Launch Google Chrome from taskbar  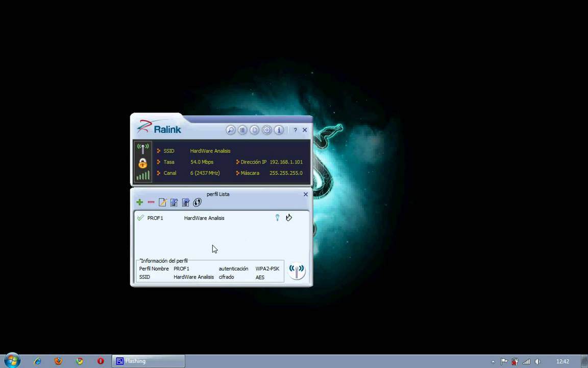(x=80, y=361)
